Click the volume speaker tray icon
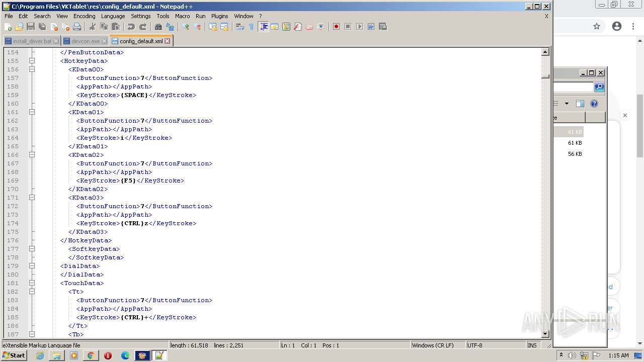 [572, 355]
